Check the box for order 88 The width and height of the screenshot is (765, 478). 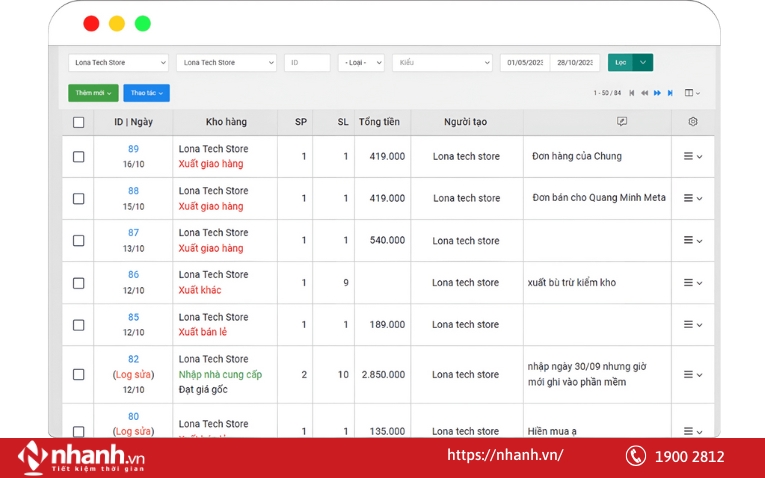79,199
